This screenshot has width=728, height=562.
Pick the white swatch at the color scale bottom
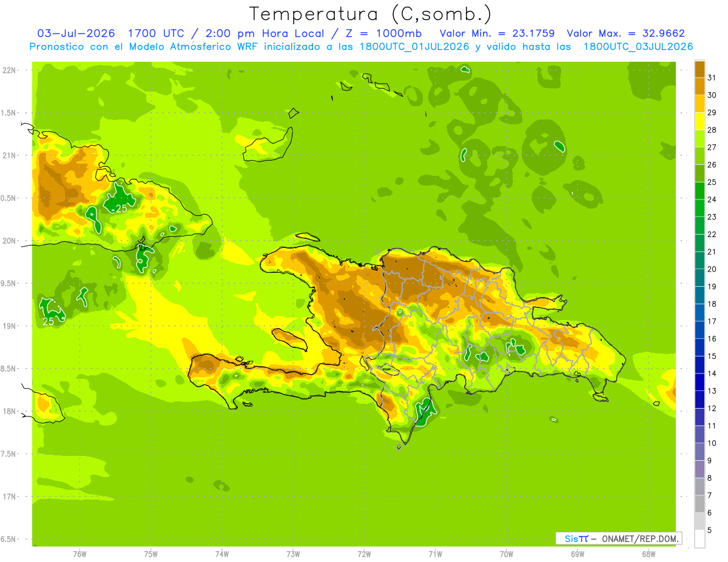click(700, 539)
